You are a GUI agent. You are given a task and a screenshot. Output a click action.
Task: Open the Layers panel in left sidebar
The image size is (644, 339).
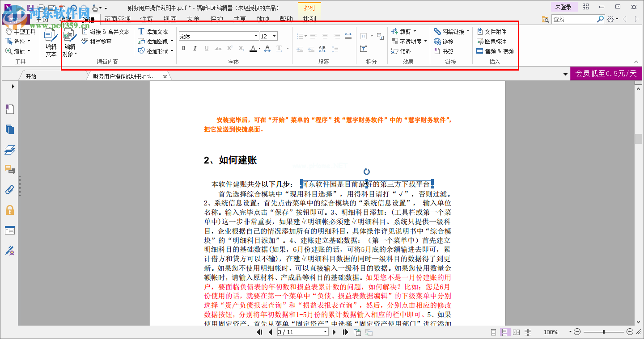point(10,150)
